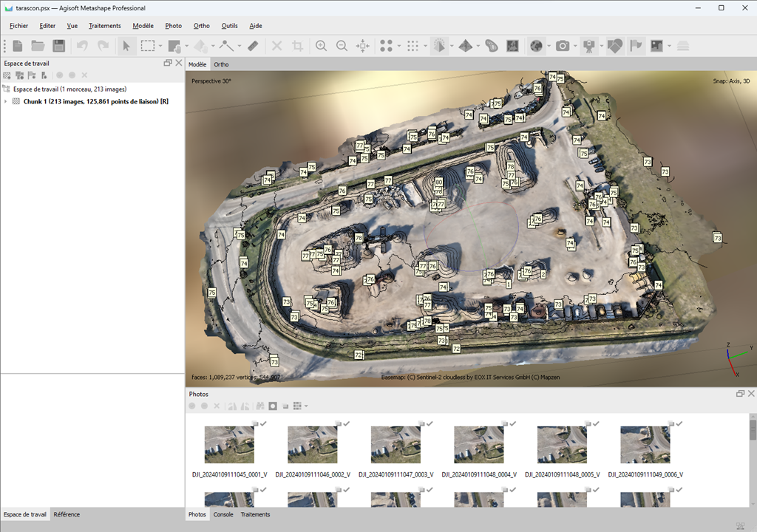Expand the Chunk 1 tree node

click(6, 101)
